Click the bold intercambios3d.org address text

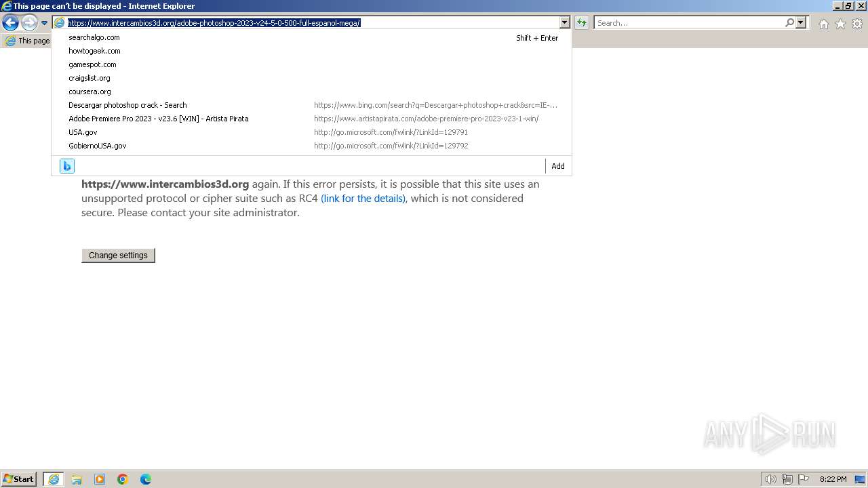coord(165,184)
